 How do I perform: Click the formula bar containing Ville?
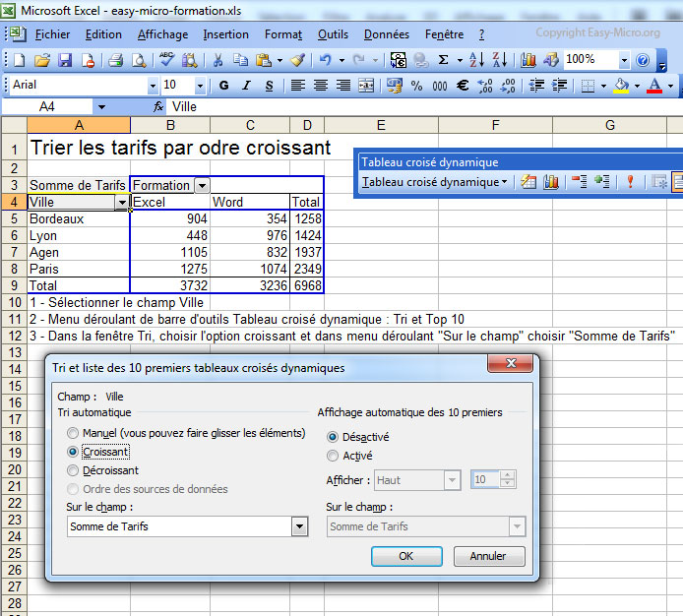point(425,107)
